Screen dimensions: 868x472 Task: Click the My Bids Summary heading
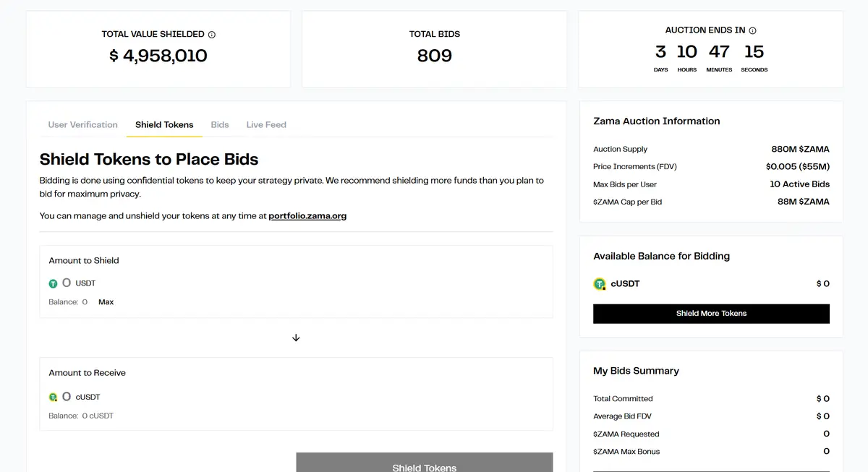coord(636,371)
